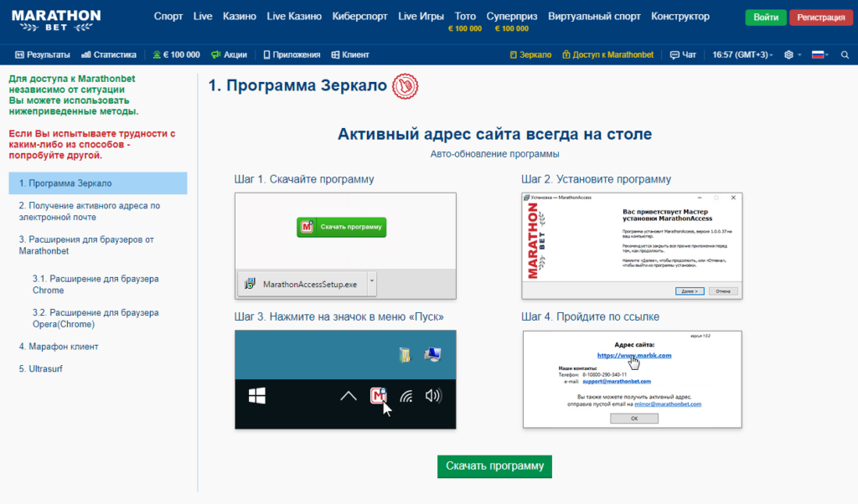Click the Marathon Bet logo
This screenshot has width=858, height=504.
click(x=56, y=20)
